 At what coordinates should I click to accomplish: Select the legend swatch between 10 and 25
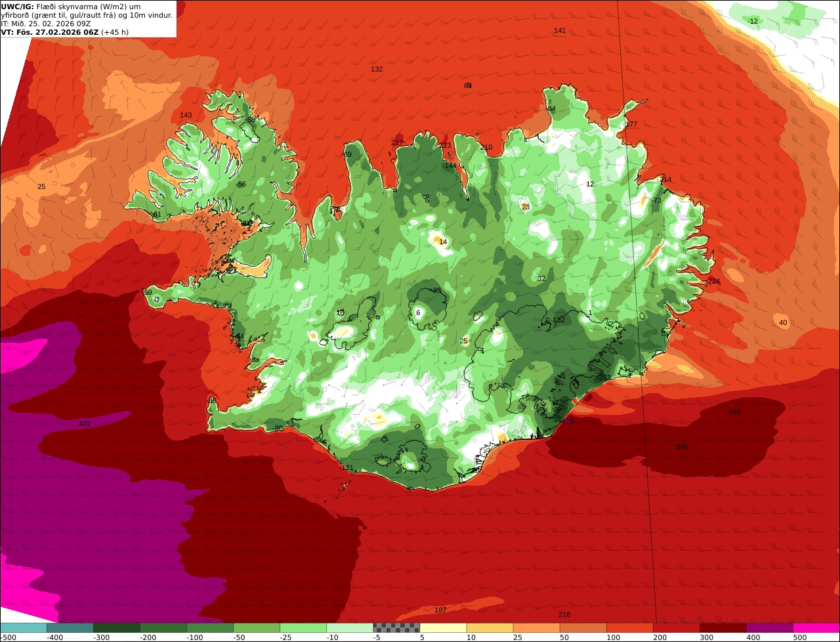(x=490, y=628)
